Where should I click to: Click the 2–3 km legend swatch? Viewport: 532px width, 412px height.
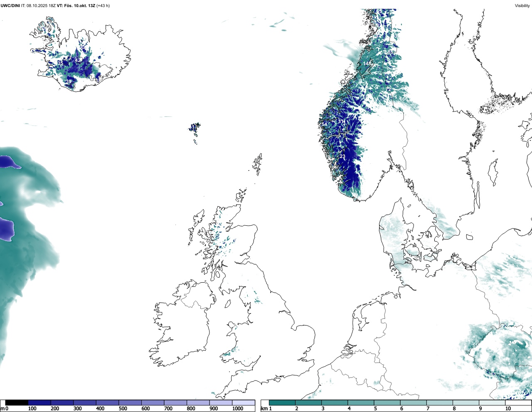coord(308,402)
